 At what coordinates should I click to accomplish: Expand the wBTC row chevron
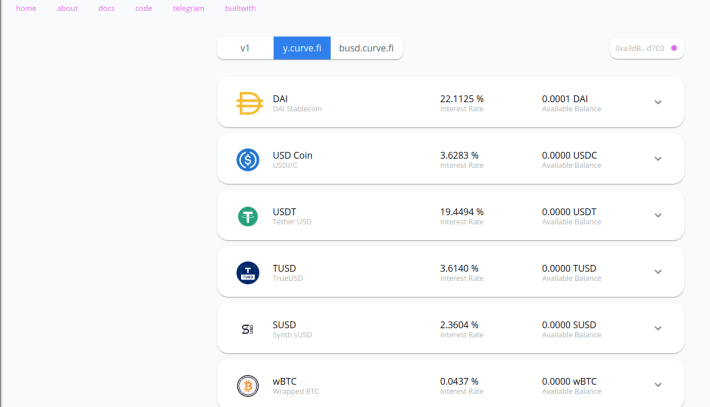[x=658, y=385]
